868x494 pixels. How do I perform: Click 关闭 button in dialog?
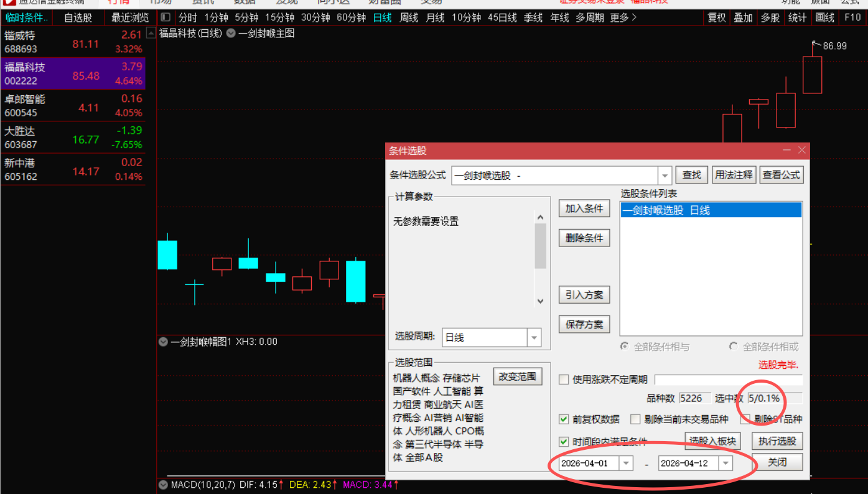(x=777, y=462)
